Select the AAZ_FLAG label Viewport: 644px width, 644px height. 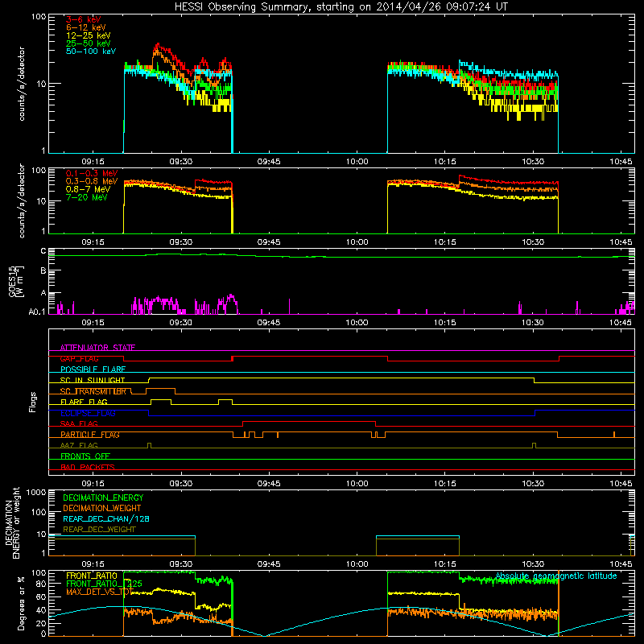point(79,445)
